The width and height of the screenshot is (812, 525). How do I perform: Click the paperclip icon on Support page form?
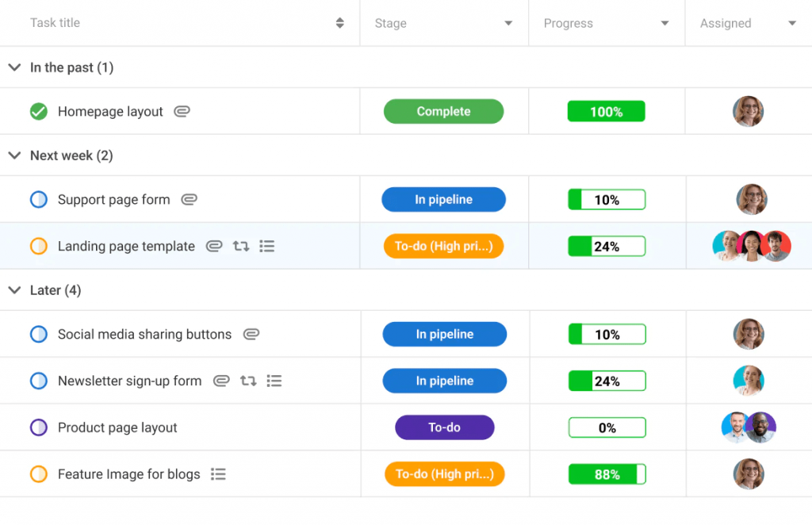[x=189, y=199]
